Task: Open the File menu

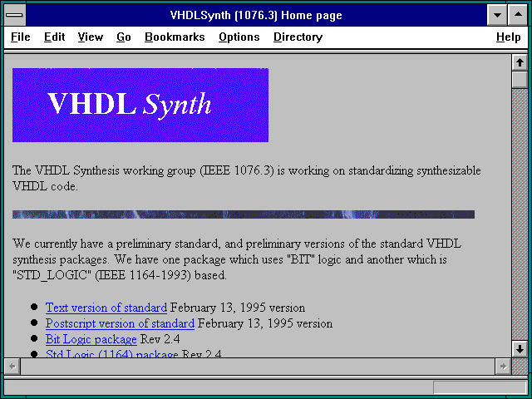Action: 20,37
